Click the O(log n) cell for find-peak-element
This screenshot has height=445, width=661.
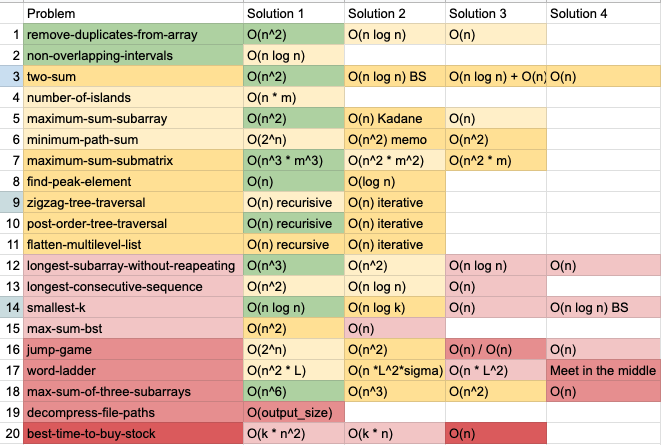click(x=395, y=182)
